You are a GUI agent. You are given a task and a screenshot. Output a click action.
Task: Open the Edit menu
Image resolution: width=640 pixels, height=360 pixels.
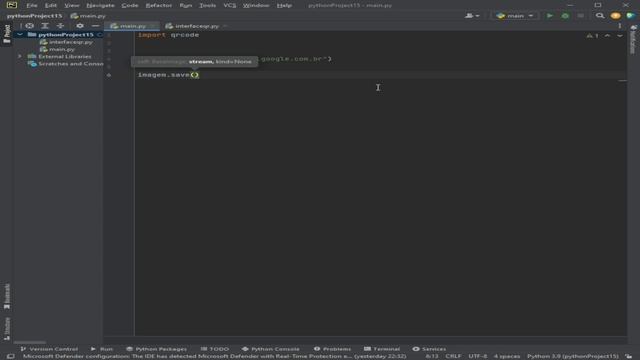tap(51, 5)
